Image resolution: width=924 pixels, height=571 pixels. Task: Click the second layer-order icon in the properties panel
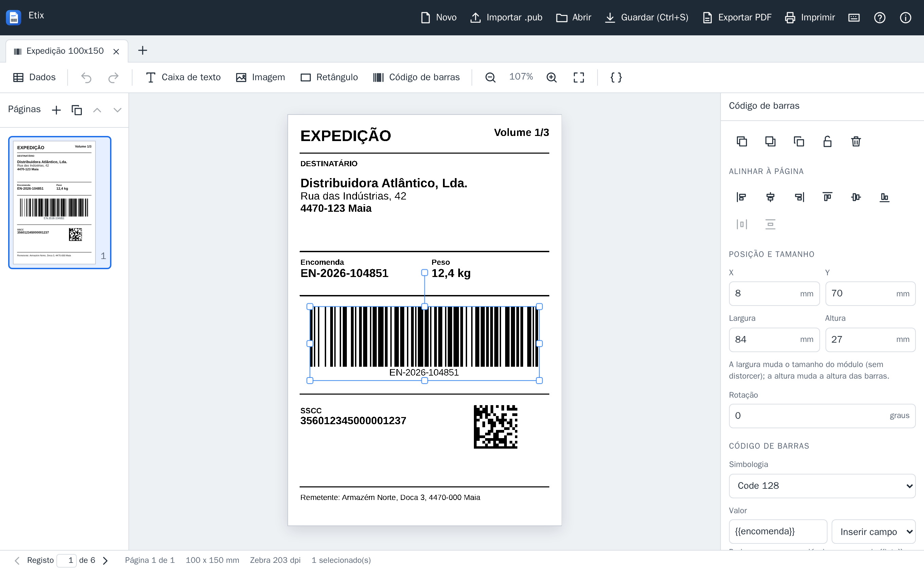point(770,142)
